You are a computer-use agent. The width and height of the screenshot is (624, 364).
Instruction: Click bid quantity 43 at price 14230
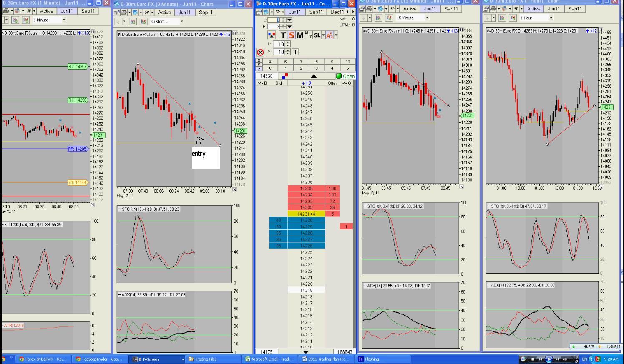tap(279, 220)
